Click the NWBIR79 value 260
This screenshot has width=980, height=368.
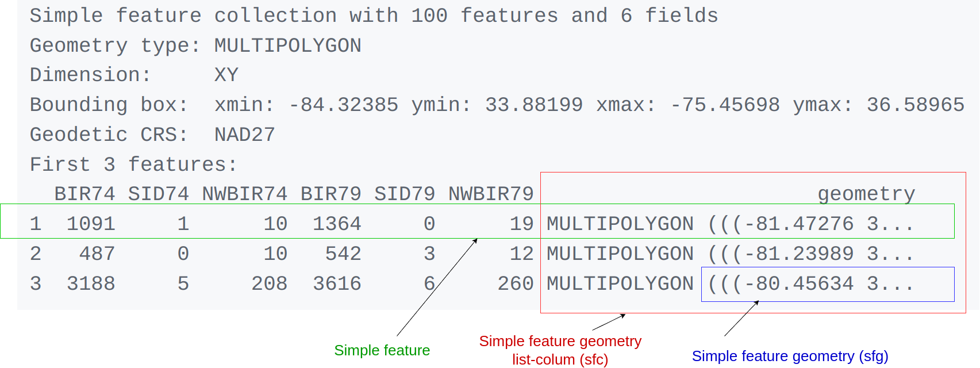(516, 283)
